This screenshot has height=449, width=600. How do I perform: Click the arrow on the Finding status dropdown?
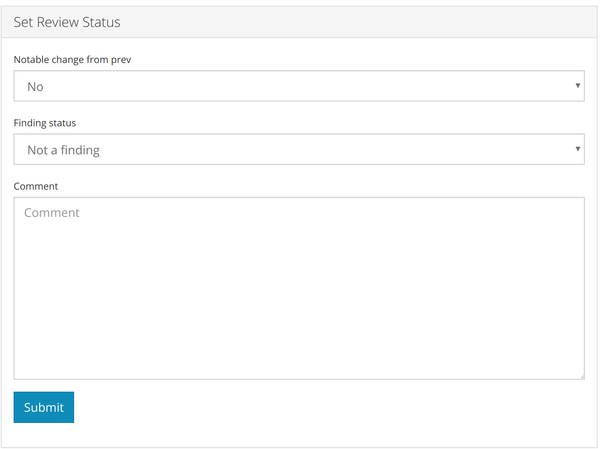578,150
